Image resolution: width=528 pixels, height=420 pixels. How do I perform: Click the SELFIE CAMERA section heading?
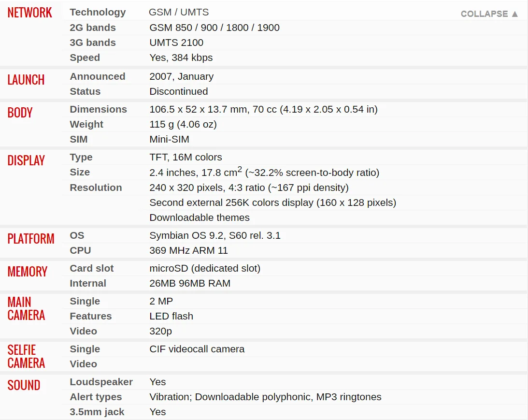(26, 356)
